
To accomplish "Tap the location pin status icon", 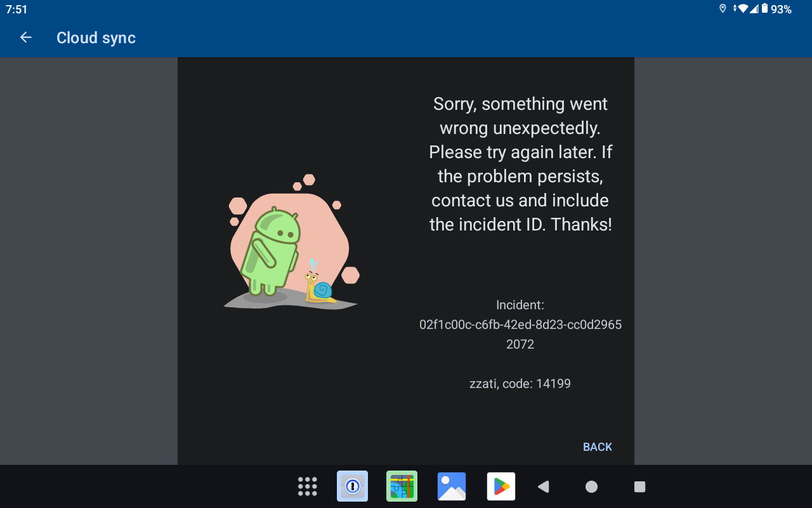I will pos(723,9).
